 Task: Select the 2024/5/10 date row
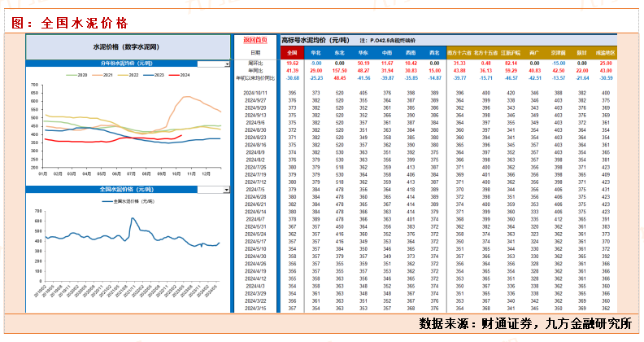coord(255,248)
